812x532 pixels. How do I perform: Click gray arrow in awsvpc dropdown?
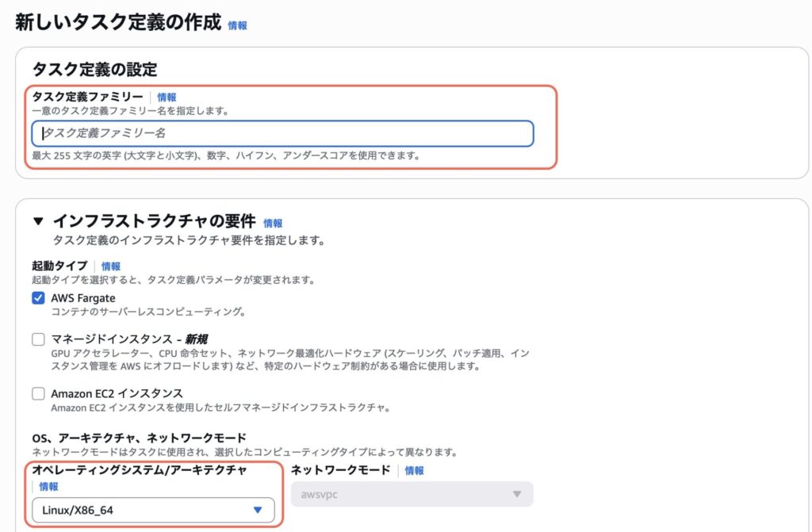click(517, 494)
